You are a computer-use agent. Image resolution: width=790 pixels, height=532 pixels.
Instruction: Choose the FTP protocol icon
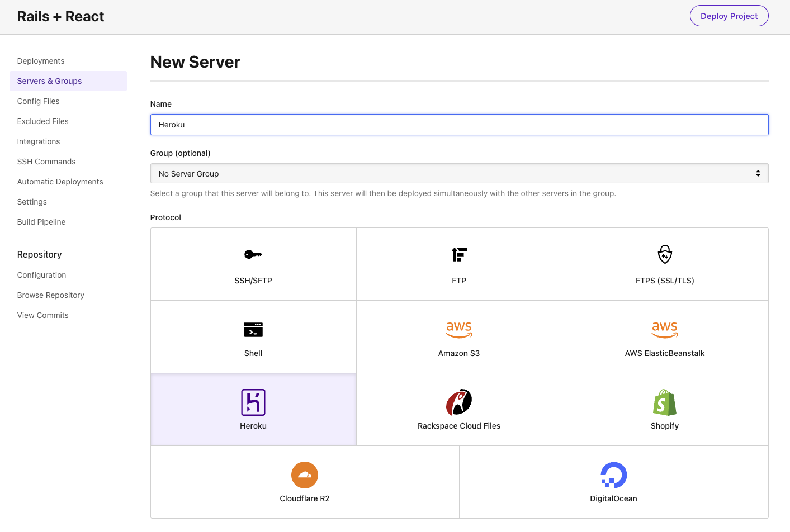[459, 254]
